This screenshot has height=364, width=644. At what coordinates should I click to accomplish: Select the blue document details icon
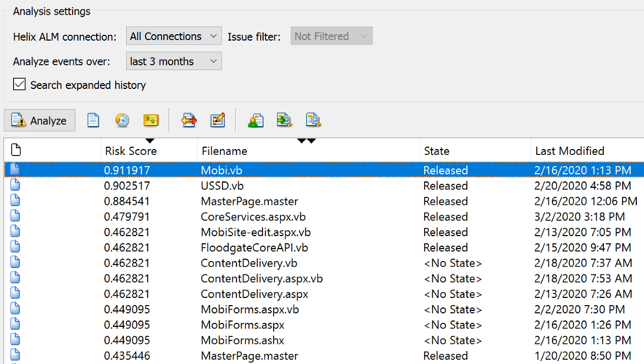coord(93,120)
